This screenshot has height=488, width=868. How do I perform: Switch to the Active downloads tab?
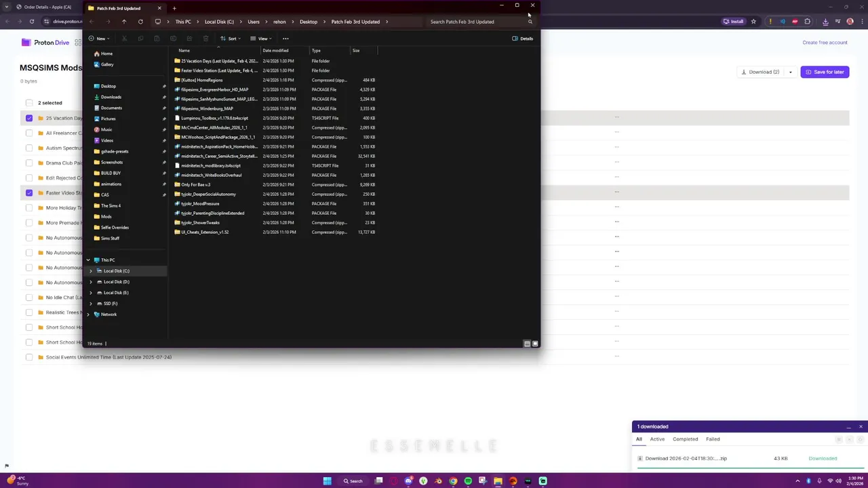pyautogui.click(x=657, y=439)
